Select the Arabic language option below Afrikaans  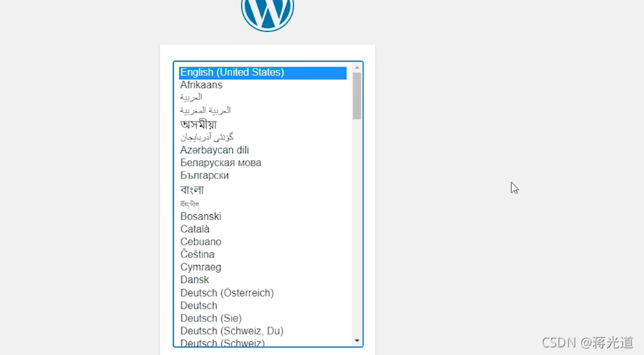pyautogui.click(x=191, y=97)
